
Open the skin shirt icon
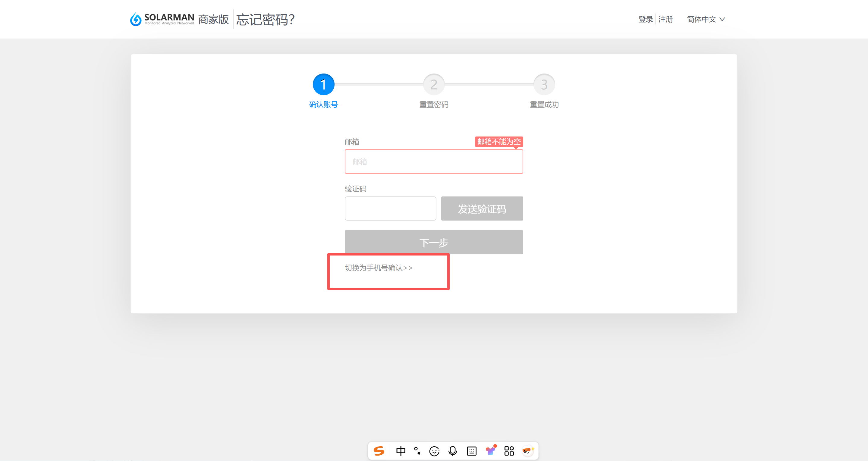point(491,451)
